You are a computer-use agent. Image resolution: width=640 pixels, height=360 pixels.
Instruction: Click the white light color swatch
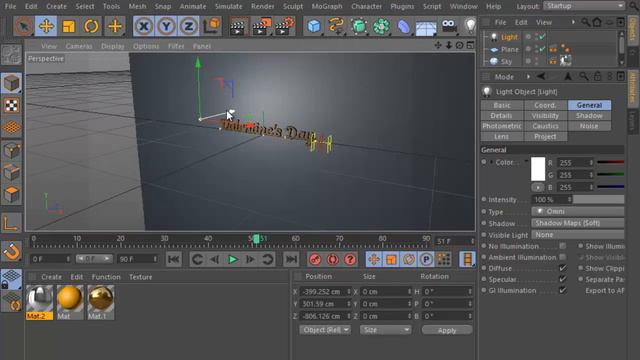538,169
